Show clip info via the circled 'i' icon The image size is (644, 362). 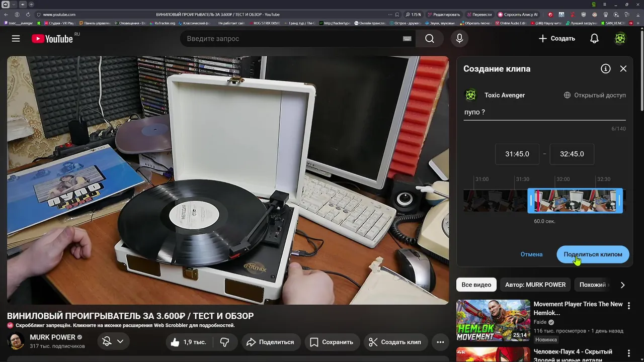(606, 69)
